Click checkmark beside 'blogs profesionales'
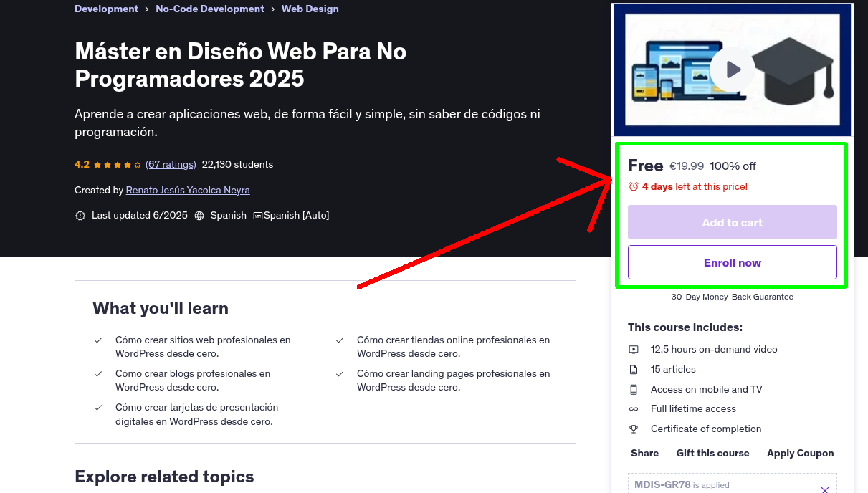The image size is (868, 493). (x=98, y=374)
